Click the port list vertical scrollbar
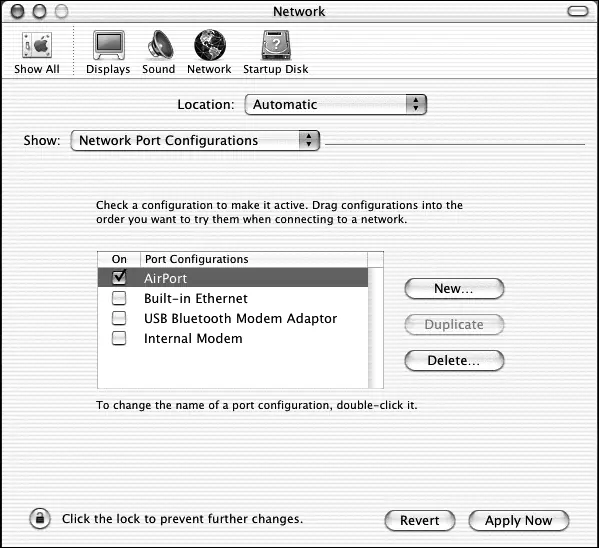Screen dimensions: 599x548 click(x=376, y=328)
